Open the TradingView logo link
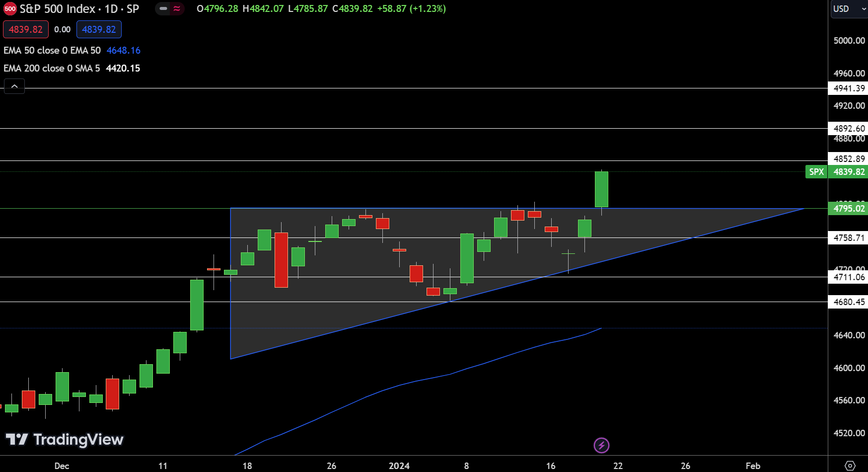This screenshot has height=472, width=868. pyautogui.click(x=65, y=440)
